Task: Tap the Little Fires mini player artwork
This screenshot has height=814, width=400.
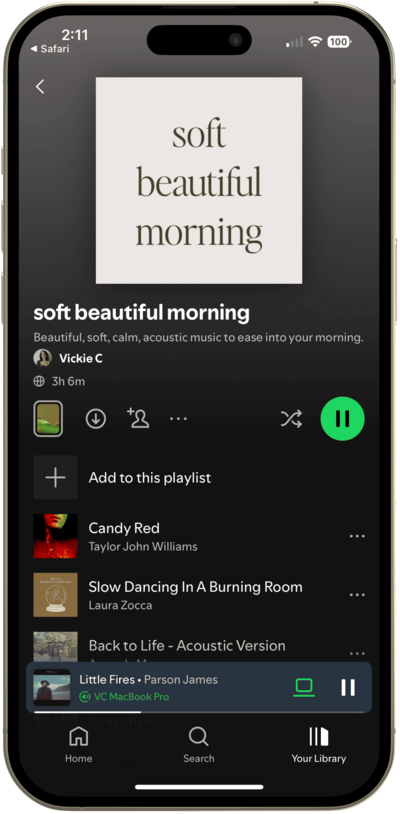Action: 52,687
